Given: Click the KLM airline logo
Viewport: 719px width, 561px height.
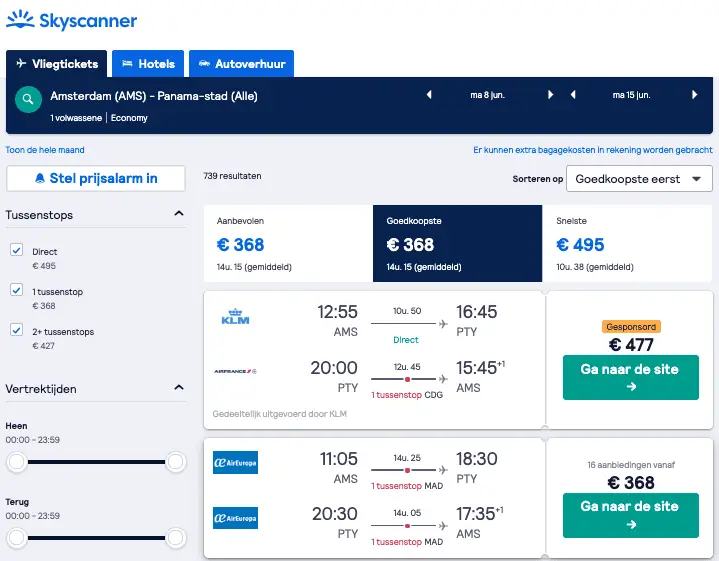Looking at the screenshot, I should point(235,317).
